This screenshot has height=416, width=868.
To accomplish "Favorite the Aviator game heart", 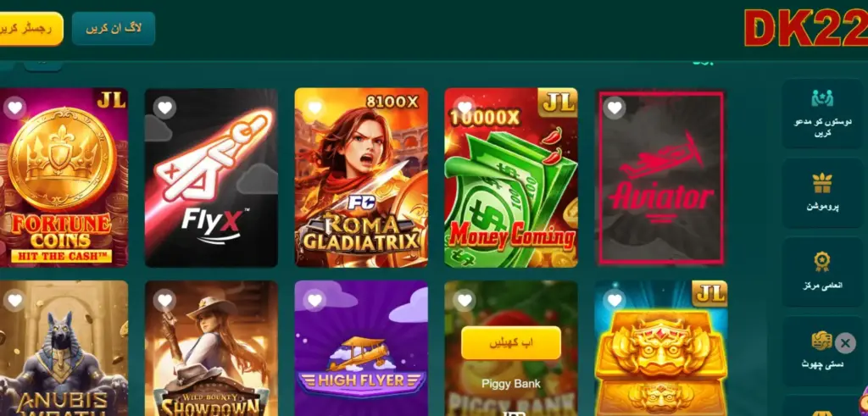I will [x=615, y=108].
